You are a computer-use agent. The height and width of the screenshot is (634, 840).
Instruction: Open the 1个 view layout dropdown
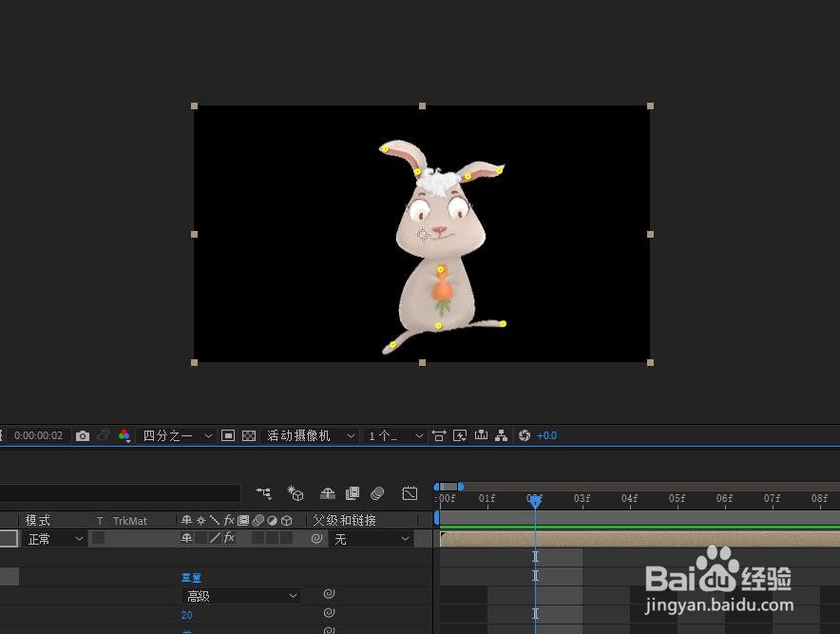pyautogui.click(x=395, y=435)
